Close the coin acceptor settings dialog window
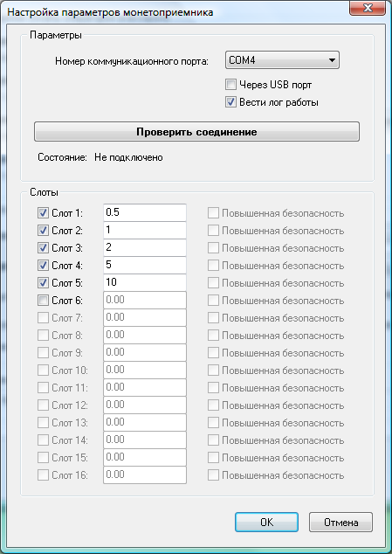This screenshot has width=392, height=554. tap(368, 8)
